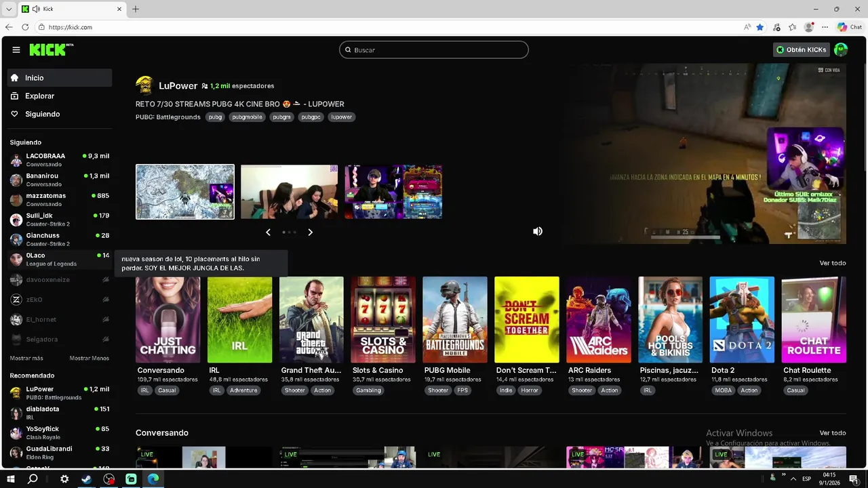Click the MOBA tag under Dota 2
Image resolution: width=868 pixels, height=488 pixels.
point(724,390)
